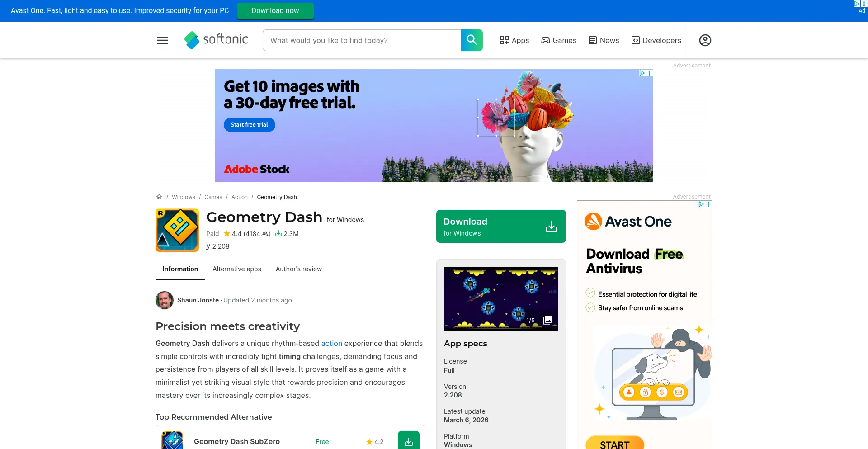Image resolution: width=868 pixels, height=449 pixels.
Task: Follow the Action breadcrumb link
Action: 240,197
